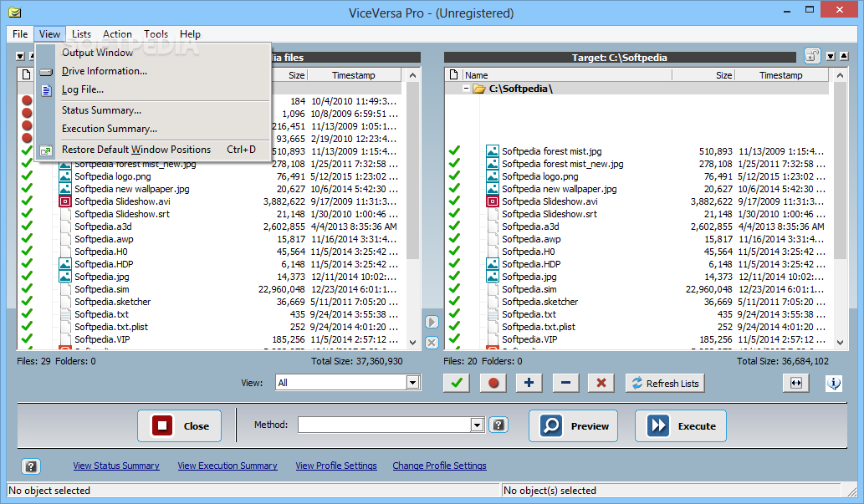Viewport: 864px width, 504px height.
Task: Click the yellow folder icon for C:\Softpedia\
Action: coord(478,89)
